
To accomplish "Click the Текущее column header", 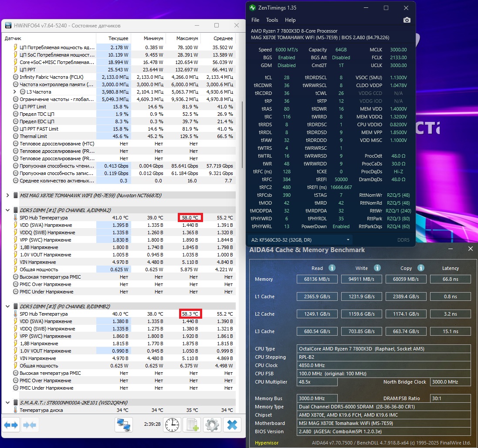I will point(113,38).
